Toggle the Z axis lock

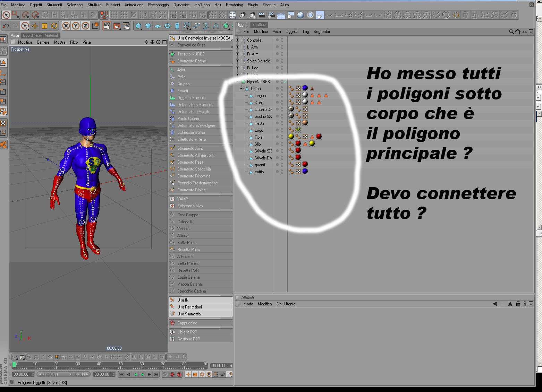coord(85,26)
